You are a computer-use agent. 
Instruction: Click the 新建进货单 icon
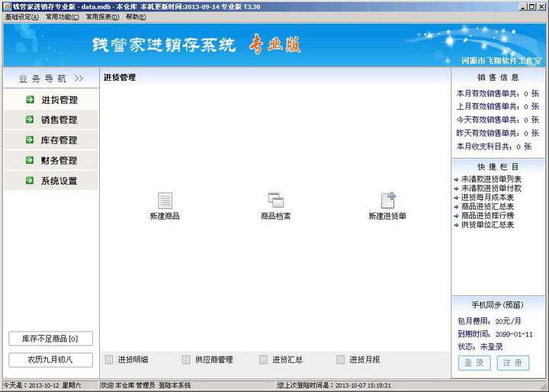[x=387, y=201]
